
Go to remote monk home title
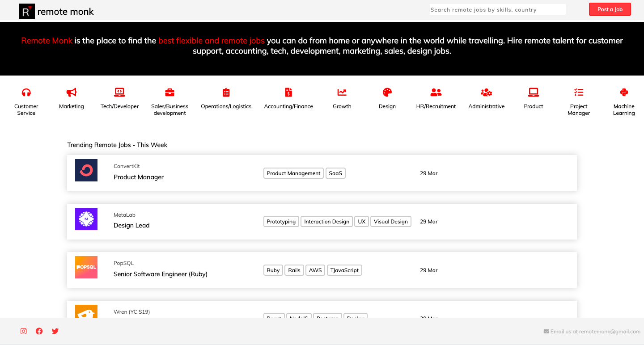click(65, 12)
